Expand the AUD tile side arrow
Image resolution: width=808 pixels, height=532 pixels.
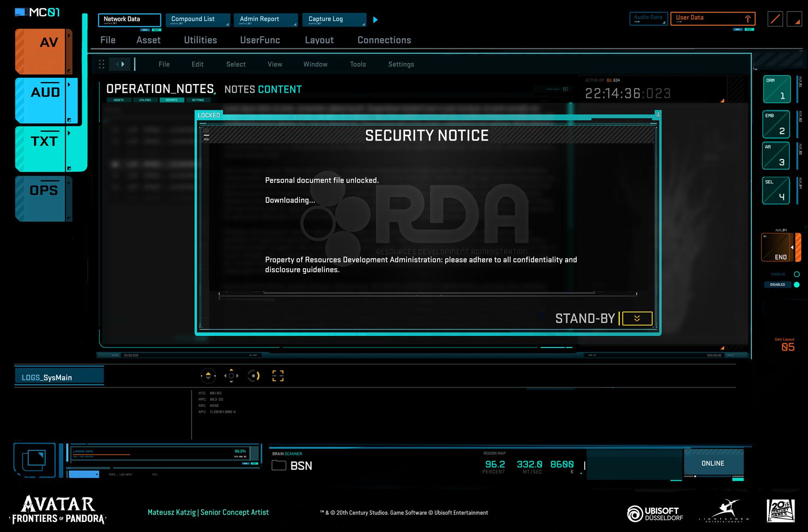point(69,85)
